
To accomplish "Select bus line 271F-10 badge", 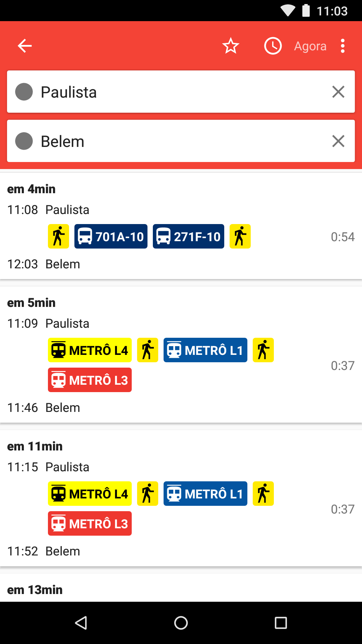I will tap(188, 236).
